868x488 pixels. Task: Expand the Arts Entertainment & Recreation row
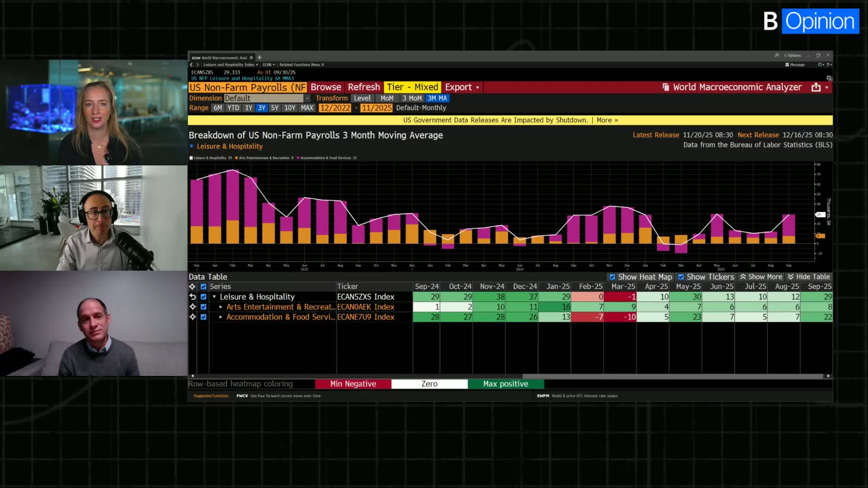pos(221,307)
